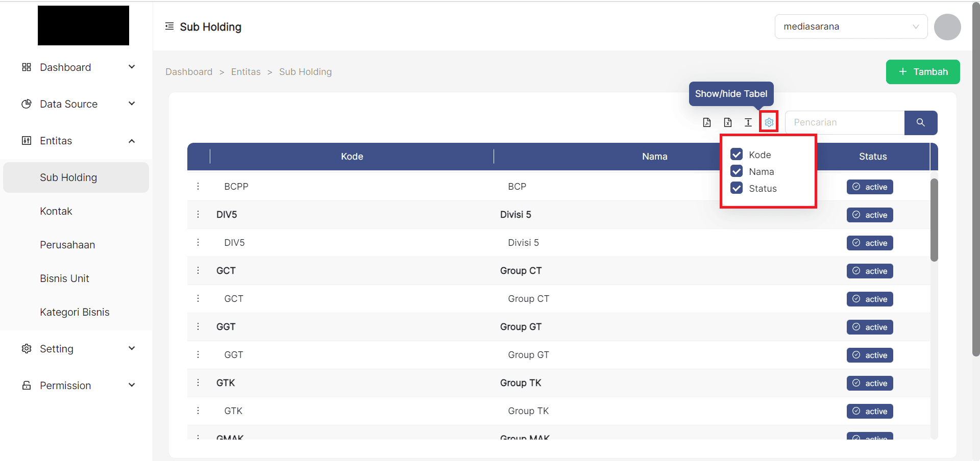
Task: Export table as PDF
Action: [x=707, y=122]
